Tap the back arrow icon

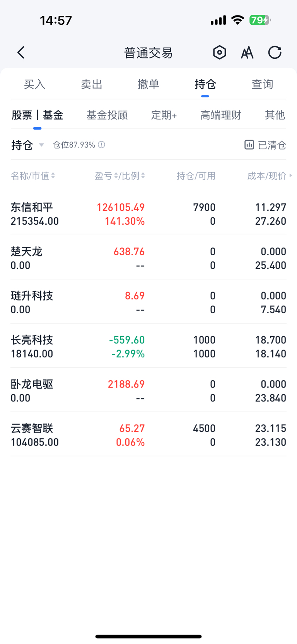click(21, 52)
